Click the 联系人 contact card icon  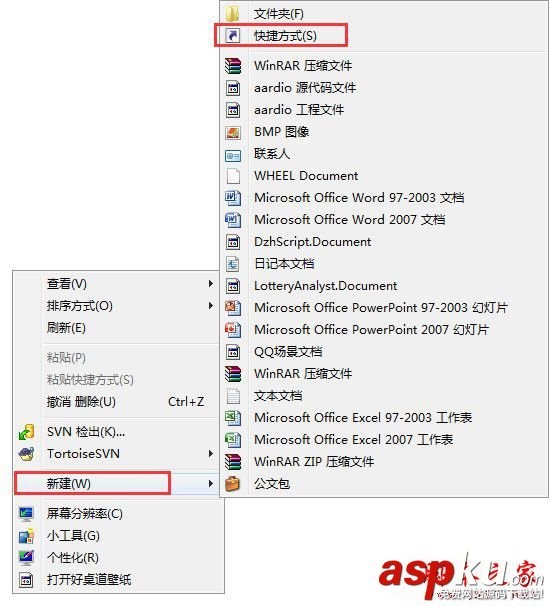(x=233, y=154)
